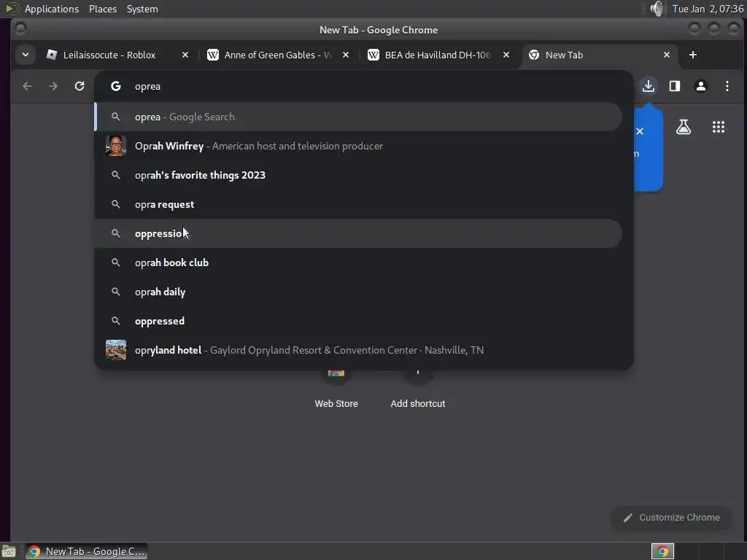
Task: Select the 'oprah book club' suggestion
Action: tap(358, 262)
